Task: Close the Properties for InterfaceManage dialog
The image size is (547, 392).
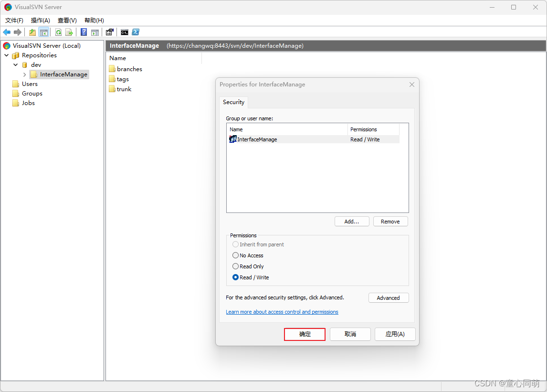Action: pyautogui.click(x=411, y=85)
